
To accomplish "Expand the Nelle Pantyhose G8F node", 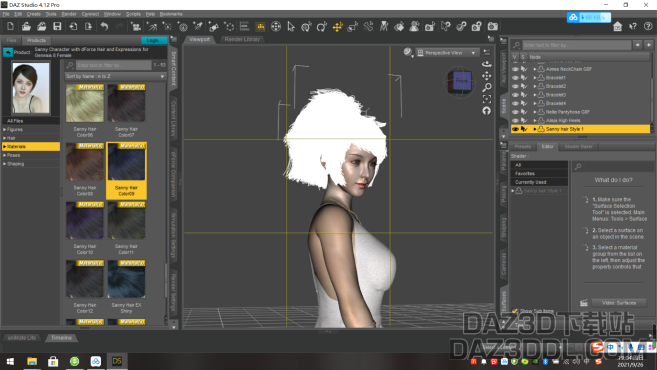I will (x=535, y=112).
